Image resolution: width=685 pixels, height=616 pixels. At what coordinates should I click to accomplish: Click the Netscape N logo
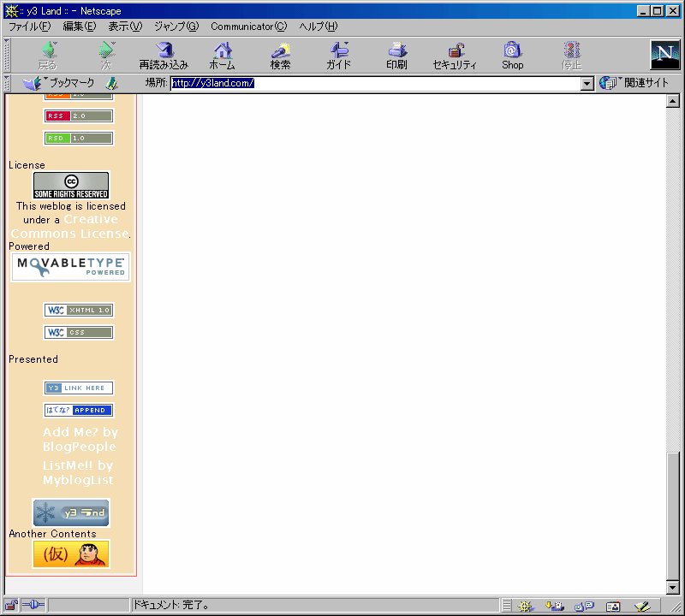pyautogui.click(x=665, y=55)
